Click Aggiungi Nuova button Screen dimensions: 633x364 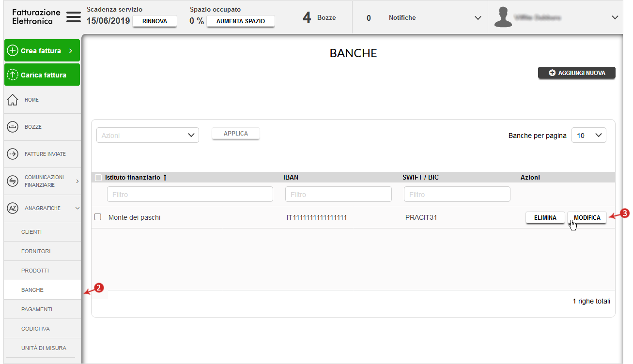[x=577, y=73]
